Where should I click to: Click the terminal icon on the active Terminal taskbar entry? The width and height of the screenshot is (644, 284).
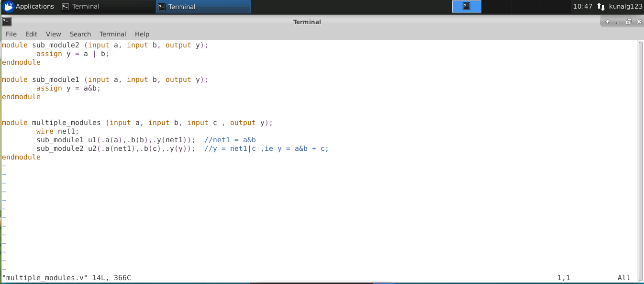click(161, 6)
